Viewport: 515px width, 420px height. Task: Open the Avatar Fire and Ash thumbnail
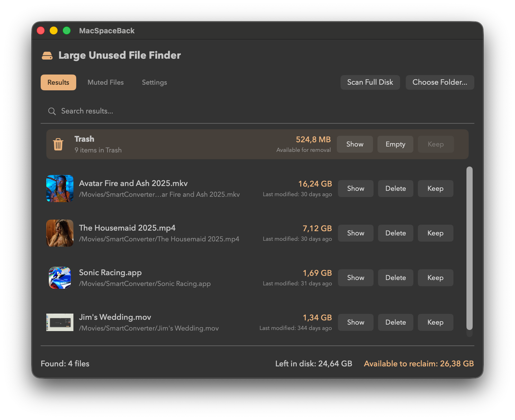pyautogui.click(x=60, y=189)
